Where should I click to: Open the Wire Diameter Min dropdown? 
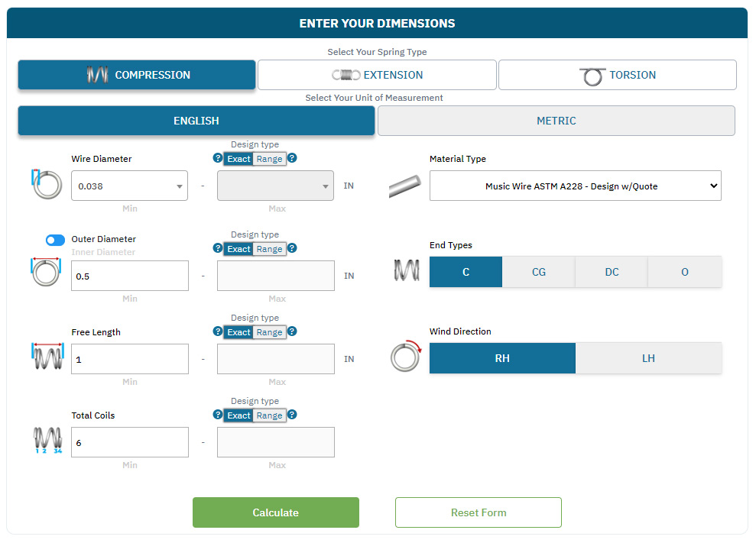point(129,186)
